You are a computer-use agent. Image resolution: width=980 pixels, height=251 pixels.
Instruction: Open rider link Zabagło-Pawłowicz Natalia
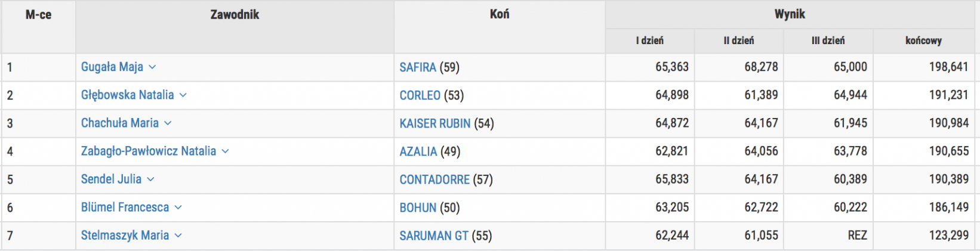pyautogui.click(x=149, y=151)
